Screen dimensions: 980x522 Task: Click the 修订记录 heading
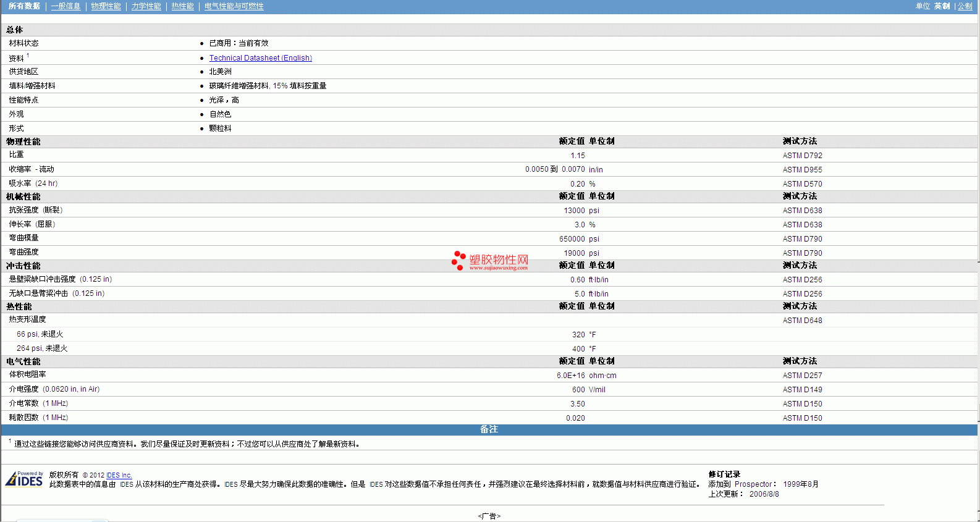724,474
